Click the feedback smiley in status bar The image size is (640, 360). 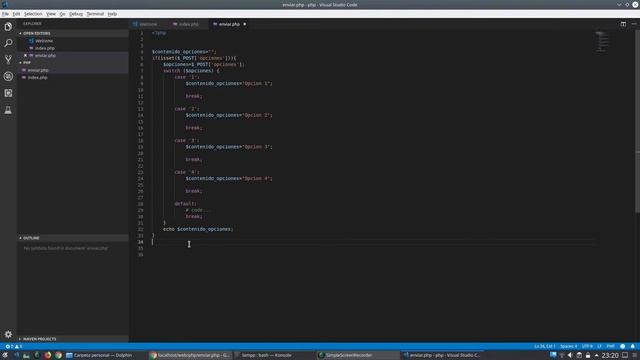pos(622,347)
